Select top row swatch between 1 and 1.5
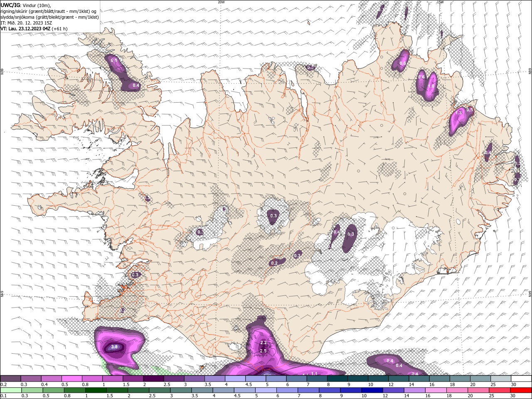 coord(113,379)
